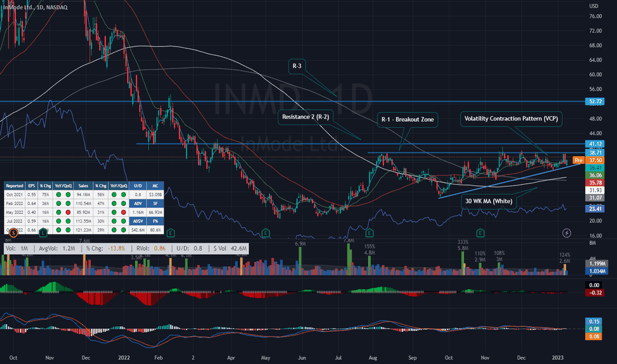
Task: Click the RVol: 0.86 stat
Action: [151, 248]
